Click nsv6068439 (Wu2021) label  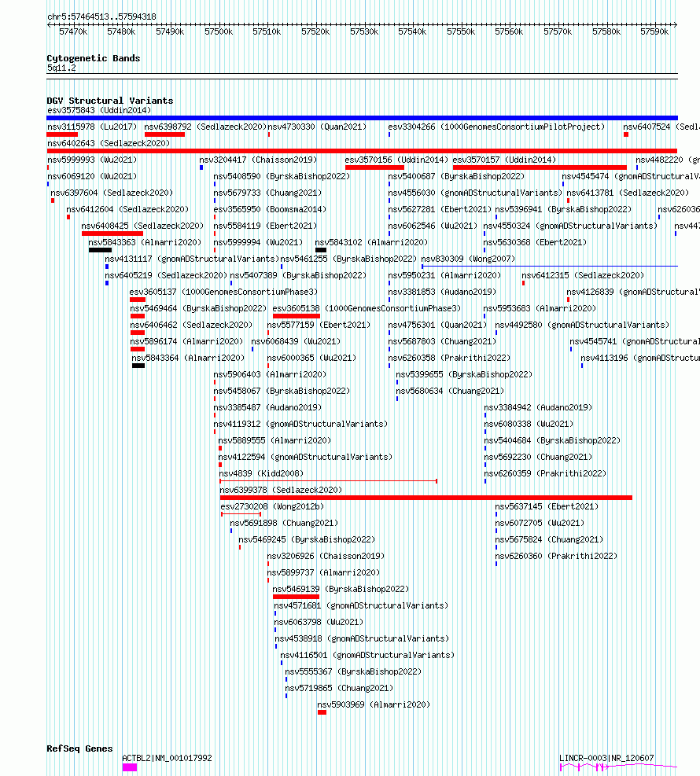coord(296,341)
